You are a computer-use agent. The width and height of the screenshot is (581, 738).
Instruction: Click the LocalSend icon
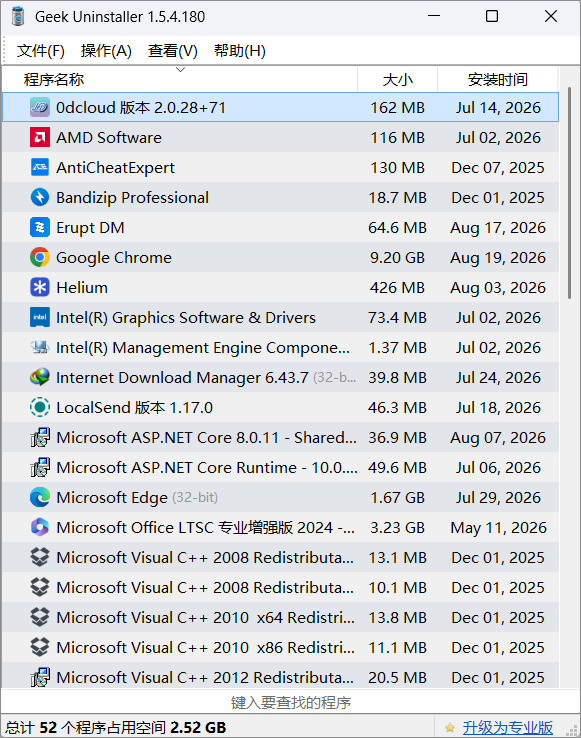pyautogui.click(x=40, y=408)
